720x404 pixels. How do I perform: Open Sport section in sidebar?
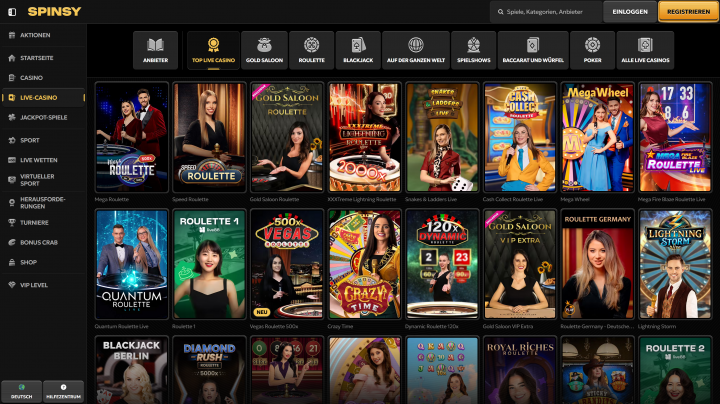point(43,140)
